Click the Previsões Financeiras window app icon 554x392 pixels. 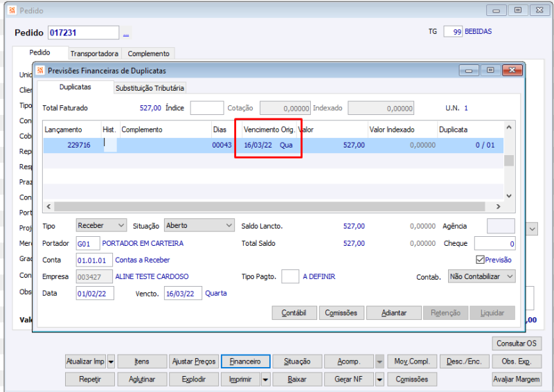coord(40,71)
